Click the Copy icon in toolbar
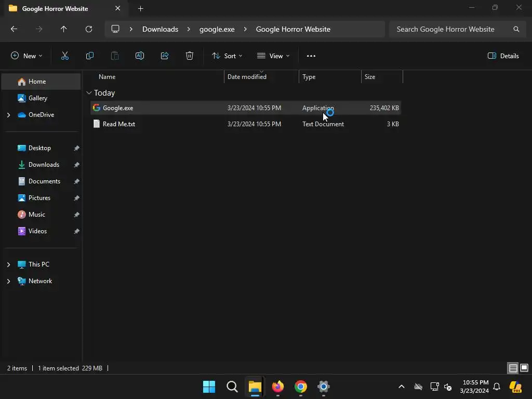532x399 pixels. pyautogui.click(x=90, y=56)
